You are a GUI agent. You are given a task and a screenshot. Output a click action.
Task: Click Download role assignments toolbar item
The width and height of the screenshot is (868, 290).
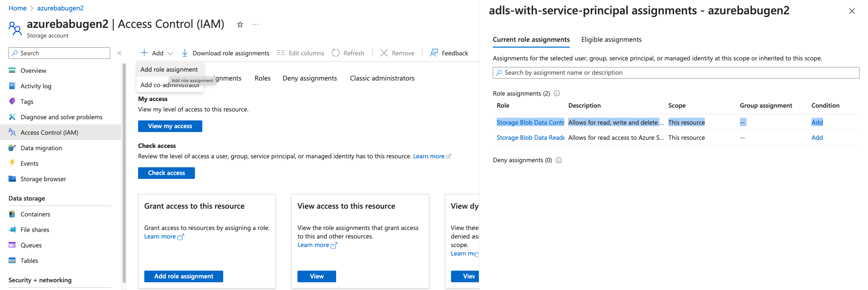pyautogui.click(x=226, y=53)
